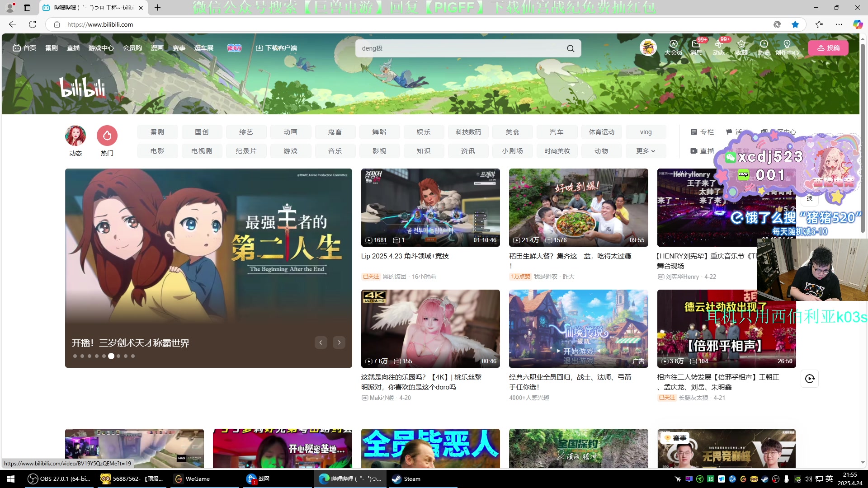The image size is (868, 488).
Task: Open Windows Start menu
Action: tap(11, 479)
